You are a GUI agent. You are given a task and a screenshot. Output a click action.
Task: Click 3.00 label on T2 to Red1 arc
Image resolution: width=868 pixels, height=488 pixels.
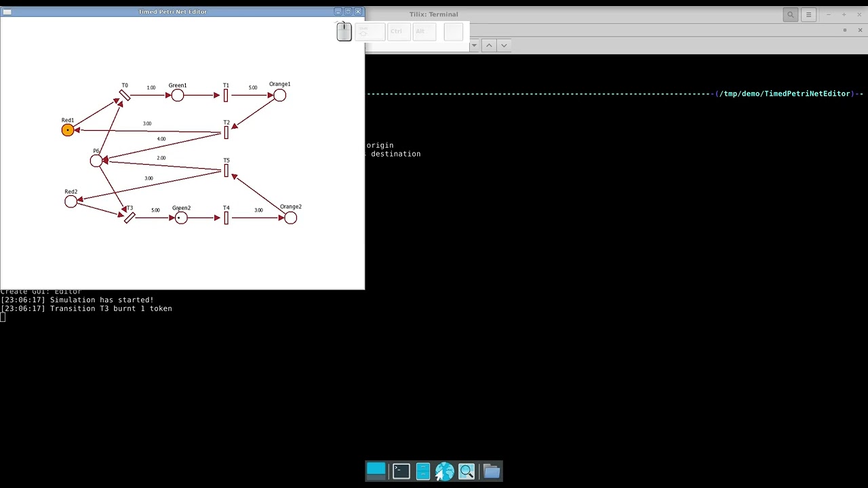(147, 123)
